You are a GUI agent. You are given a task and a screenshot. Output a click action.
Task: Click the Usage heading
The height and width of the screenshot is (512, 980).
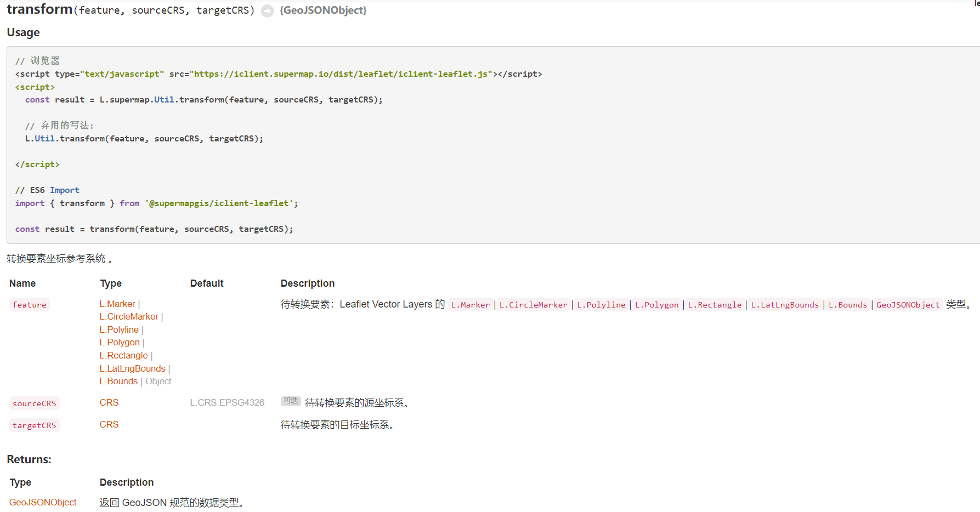tap(23, 32)
